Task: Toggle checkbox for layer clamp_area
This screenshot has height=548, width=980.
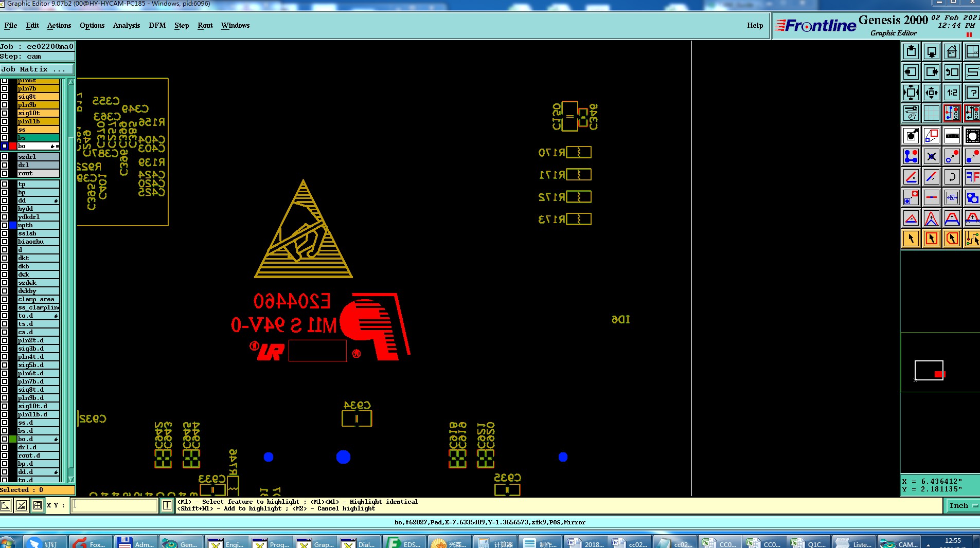Action: click(5, 299)
